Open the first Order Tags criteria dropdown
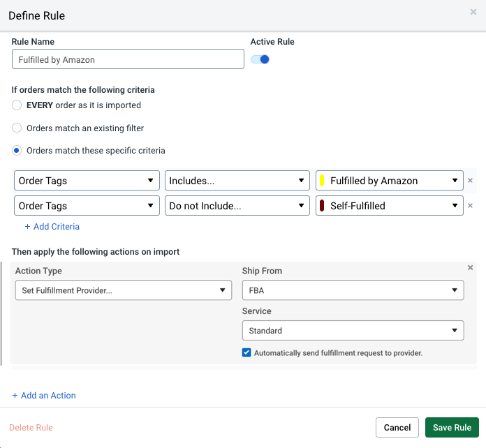This screenshot has width=486, height=448. (87, 181)
